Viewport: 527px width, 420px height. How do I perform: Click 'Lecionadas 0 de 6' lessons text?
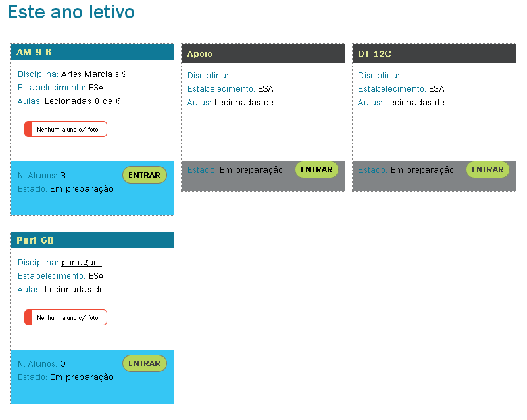click(82, 101)
